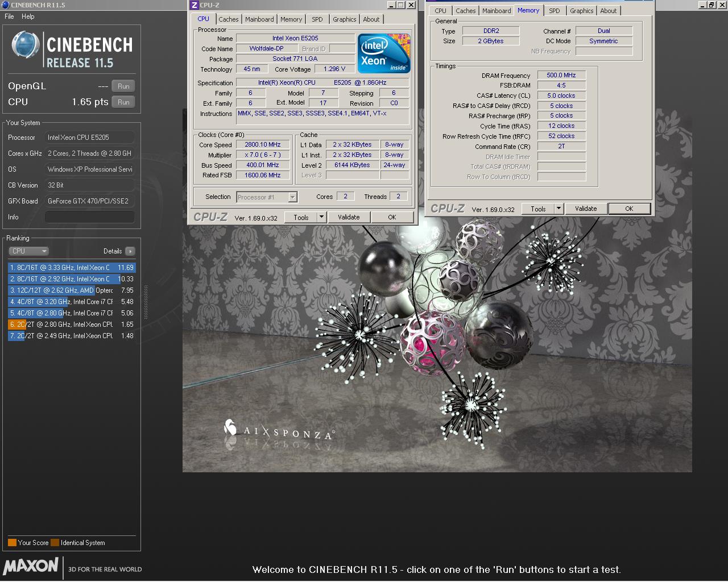Switch to SPD tab in left CPU-Z window
The image size is (728, 582).
[x=317, y=19]
